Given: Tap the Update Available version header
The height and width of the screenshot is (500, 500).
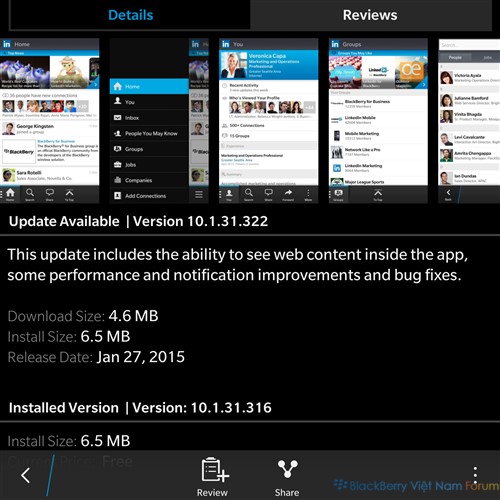Looking at the screenshot, I should pos(138,221).
